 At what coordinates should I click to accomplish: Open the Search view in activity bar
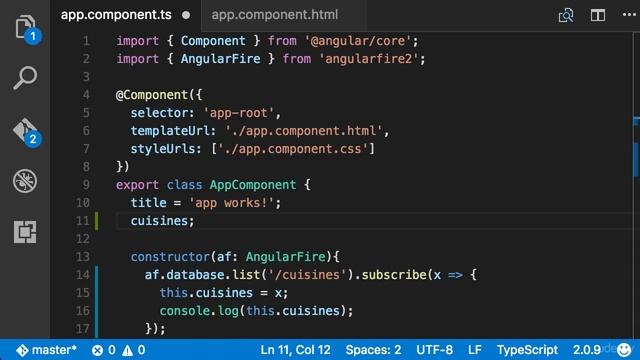25,78
